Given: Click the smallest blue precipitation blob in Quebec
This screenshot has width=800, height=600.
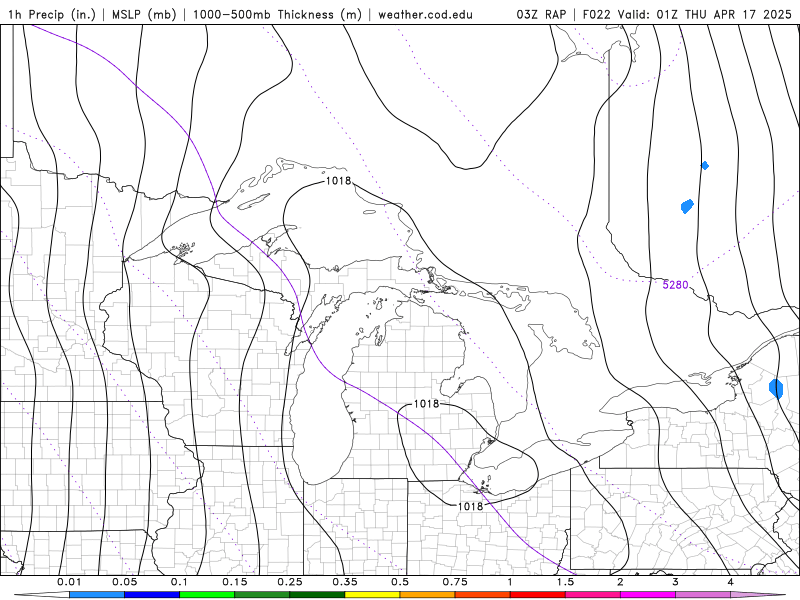Looking at the screenshot, I should [x=705, y=165].
